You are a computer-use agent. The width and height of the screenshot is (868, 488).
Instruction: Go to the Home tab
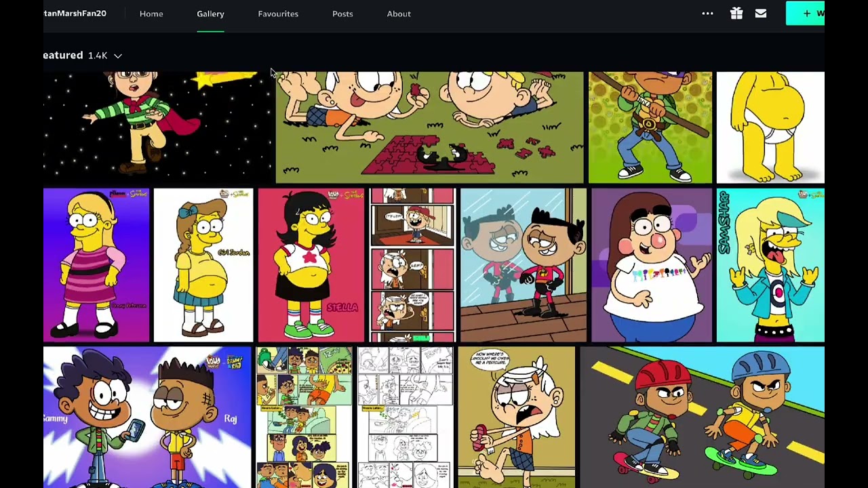151,14
